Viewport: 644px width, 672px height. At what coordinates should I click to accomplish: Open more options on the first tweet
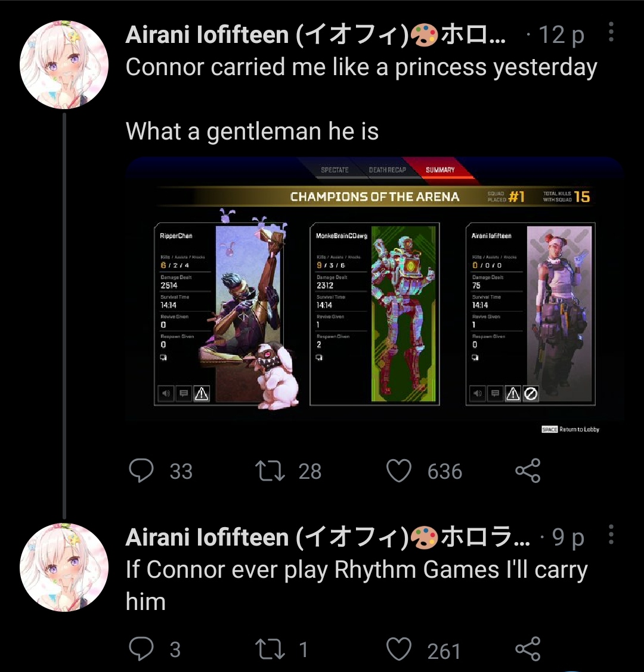pyautogui.click(x=611, y=32)
